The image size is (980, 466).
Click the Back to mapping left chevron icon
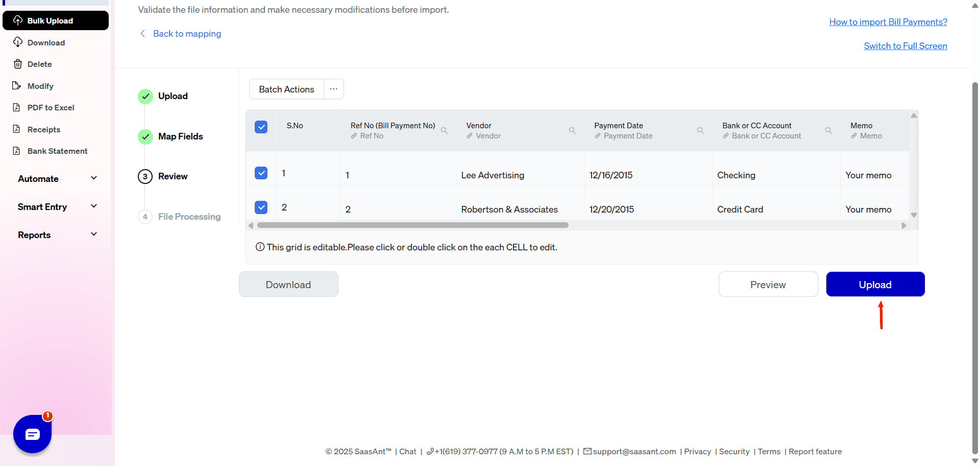pos(142,34)
